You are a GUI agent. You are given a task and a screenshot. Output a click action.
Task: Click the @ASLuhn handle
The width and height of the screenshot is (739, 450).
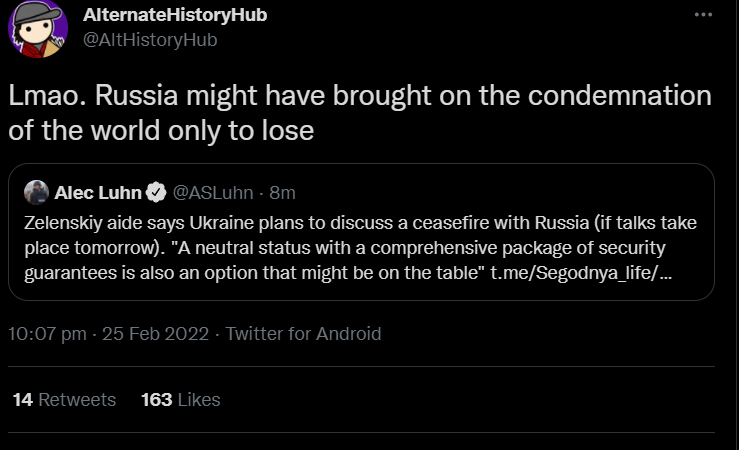pos(214,191)
